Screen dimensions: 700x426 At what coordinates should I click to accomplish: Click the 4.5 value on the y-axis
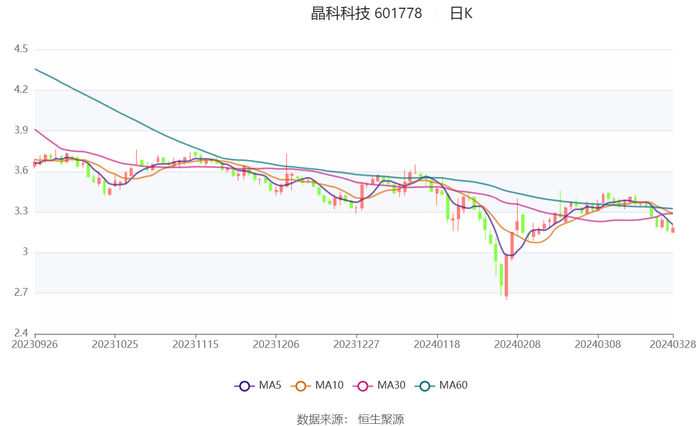pyautogui.click(x=20, y=49)
